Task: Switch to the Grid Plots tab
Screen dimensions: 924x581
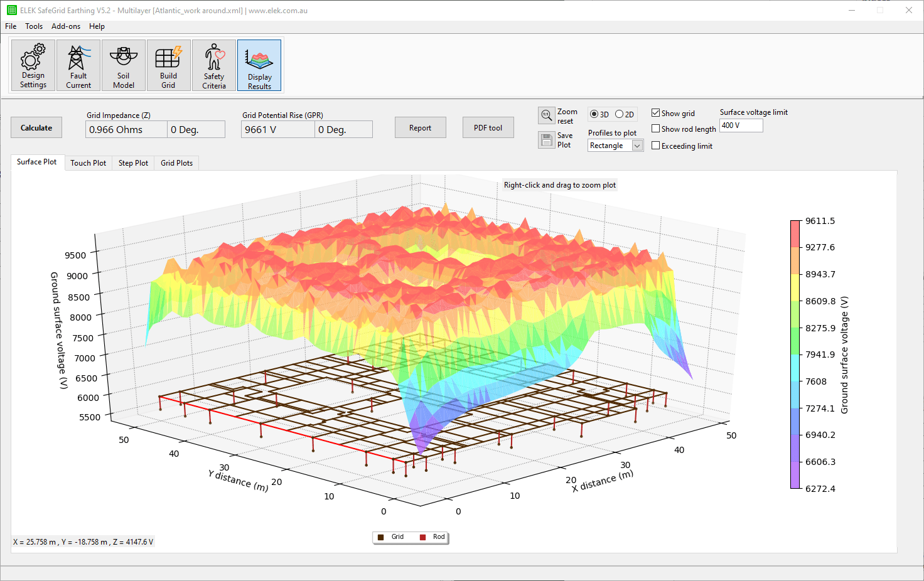Action: pos(176,163)
